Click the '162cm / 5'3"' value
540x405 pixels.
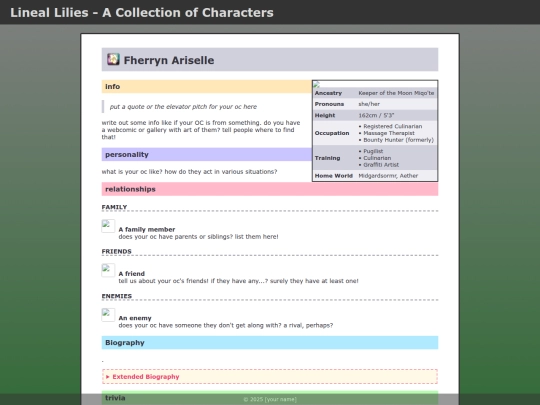tap(376, 115)
